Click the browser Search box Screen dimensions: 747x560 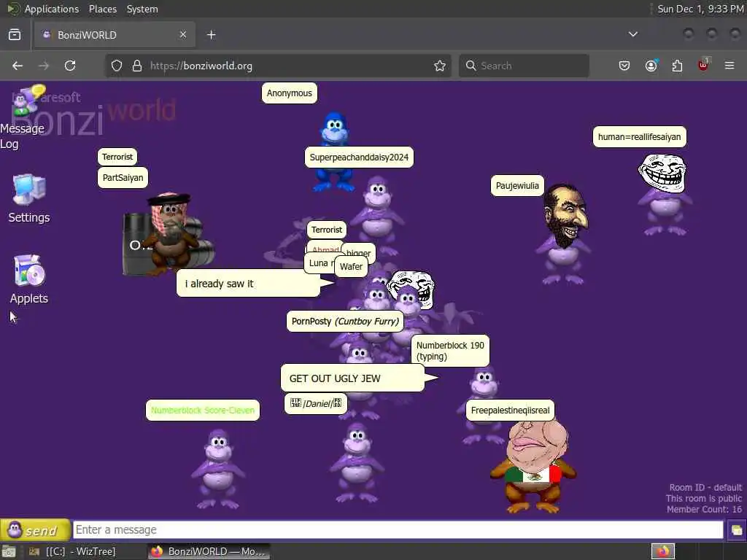pyautogui.click(x=524, y=66)
